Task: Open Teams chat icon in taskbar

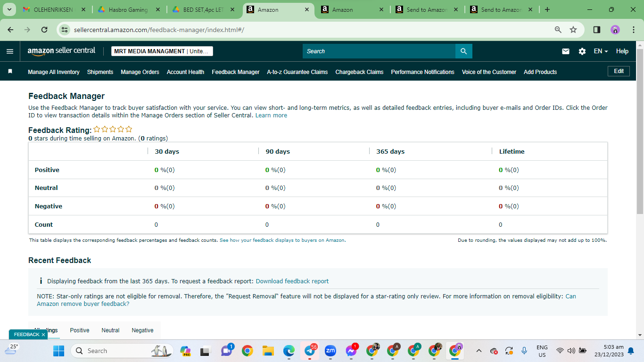Action: [x=227, y=351]
